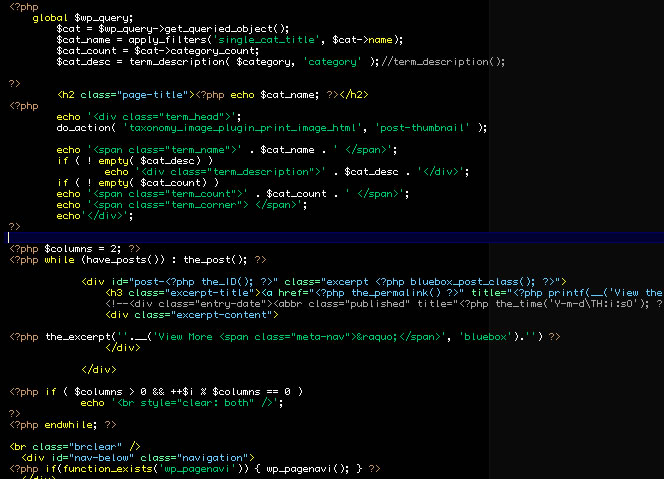Image resolution: width=664 pixels, height=479 pixels.
Task: Click the nav-below navigation div line
Action: [x=140, y=457]
